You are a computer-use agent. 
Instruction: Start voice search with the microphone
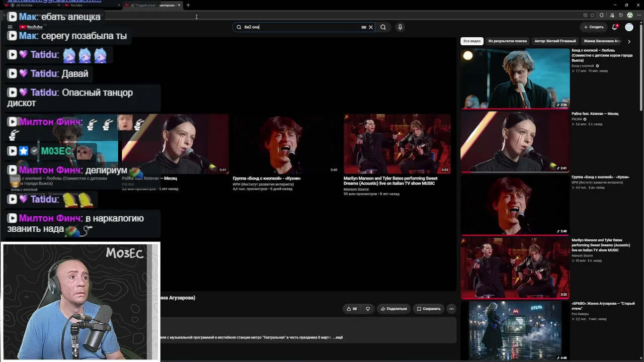coord(400,27)
